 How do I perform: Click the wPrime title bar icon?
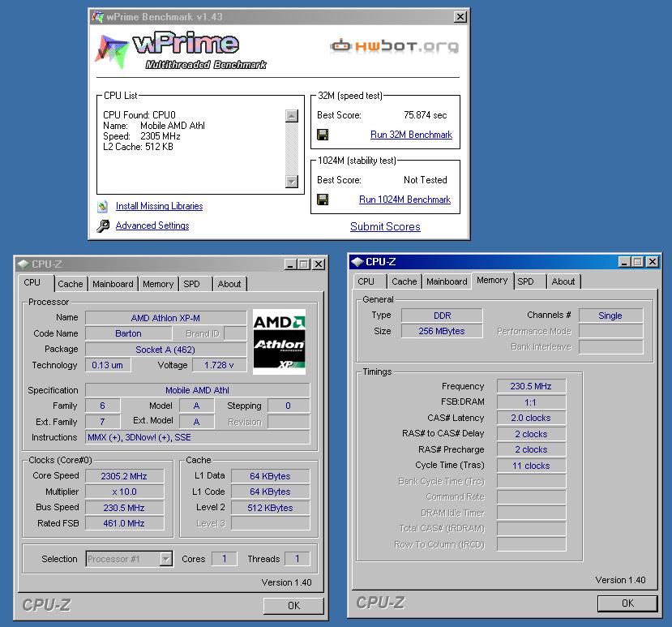pyautogui.click(x=98, y=17)
